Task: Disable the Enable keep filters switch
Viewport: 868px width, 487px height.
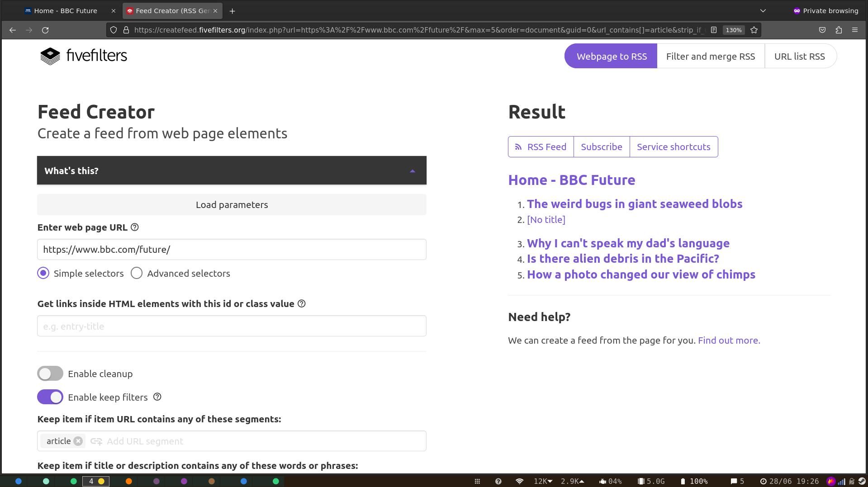Action: click(50, 397)
